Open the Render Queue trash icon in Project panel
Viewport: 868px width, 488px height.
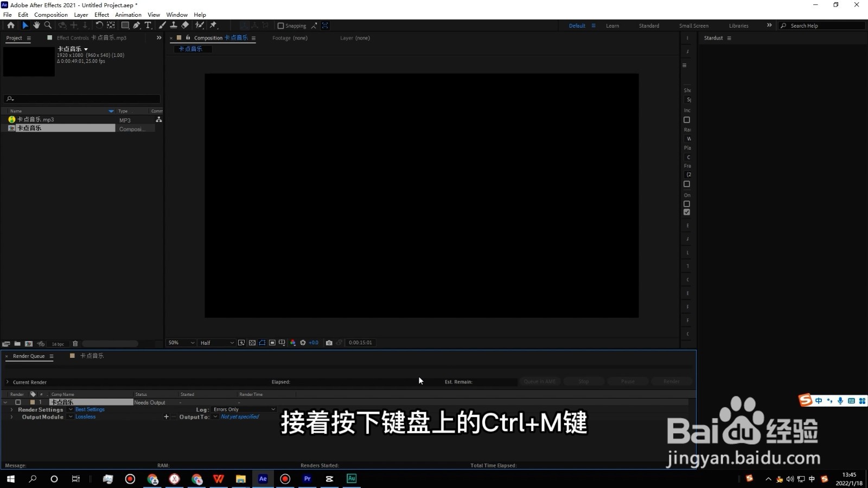[75, 343]
